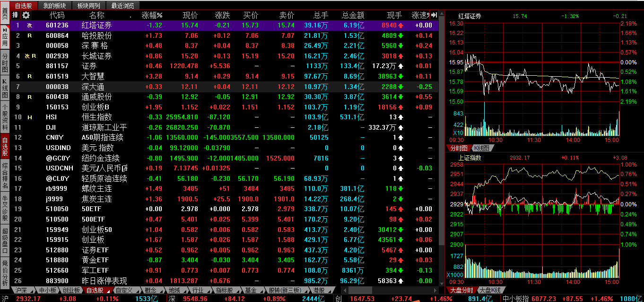This screenshot has height=302, width=644.
Task: Open 综合排名 in the left sidebar
Action: click(x=5, y=176)
